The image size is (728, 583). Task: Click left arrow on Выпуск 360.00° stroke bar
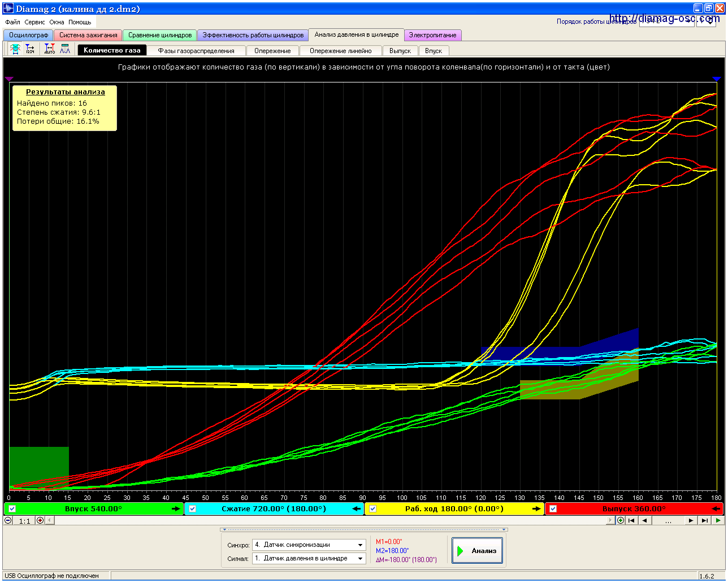[x=716, y=509]
